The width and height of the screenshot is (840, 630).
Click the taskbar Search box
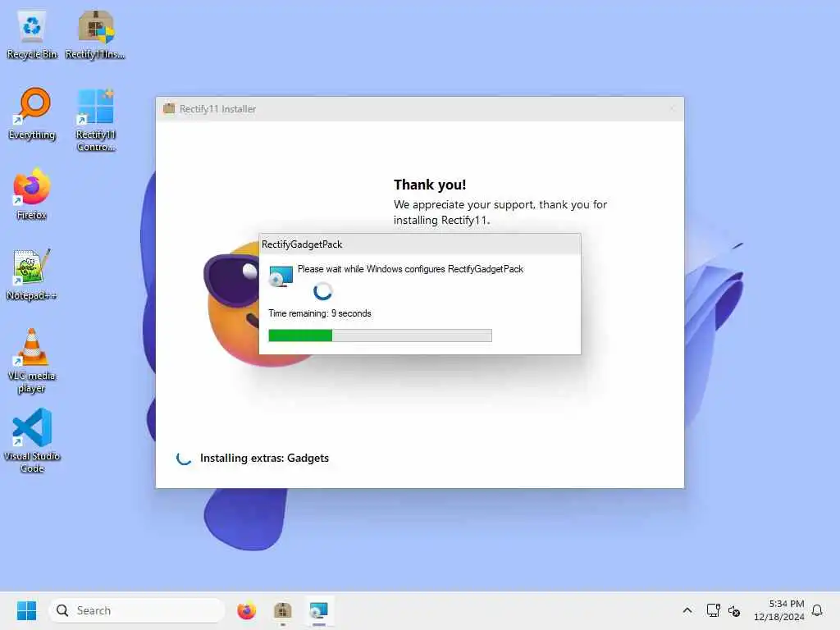(137, 610)
